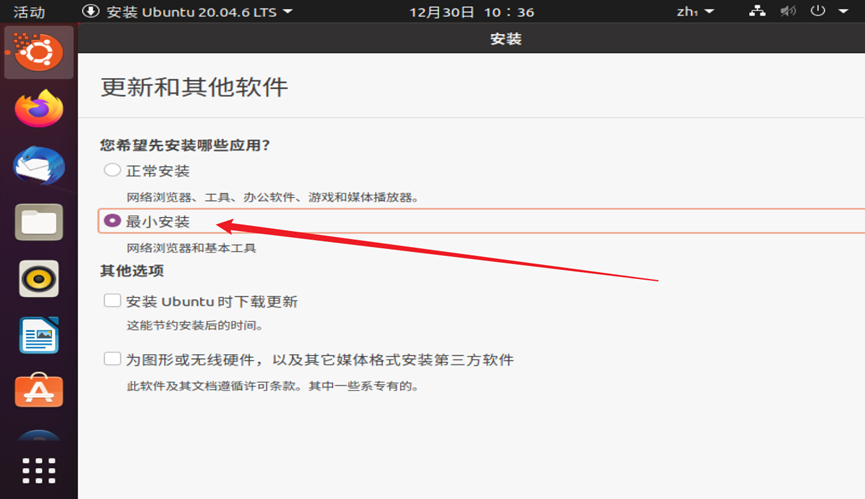Select the 最小安装 radio button
Screen dimensions: 865x499
click(112, 221)
